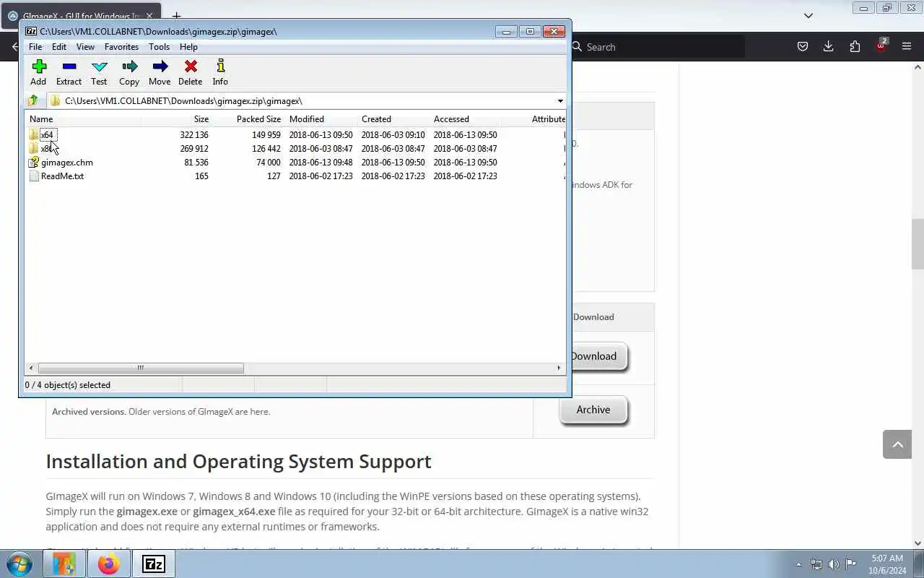Click the red extension icon with badge 2
Image resolution: width=924 pixels, height=578 pixels.
coord(881,46)
